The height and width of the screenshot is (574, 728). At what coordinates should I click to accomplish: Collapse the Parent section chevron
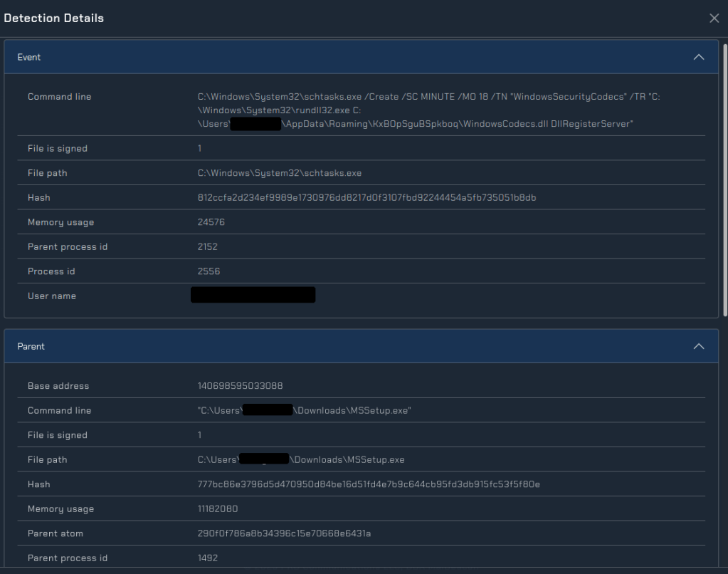tap(698, 346)
